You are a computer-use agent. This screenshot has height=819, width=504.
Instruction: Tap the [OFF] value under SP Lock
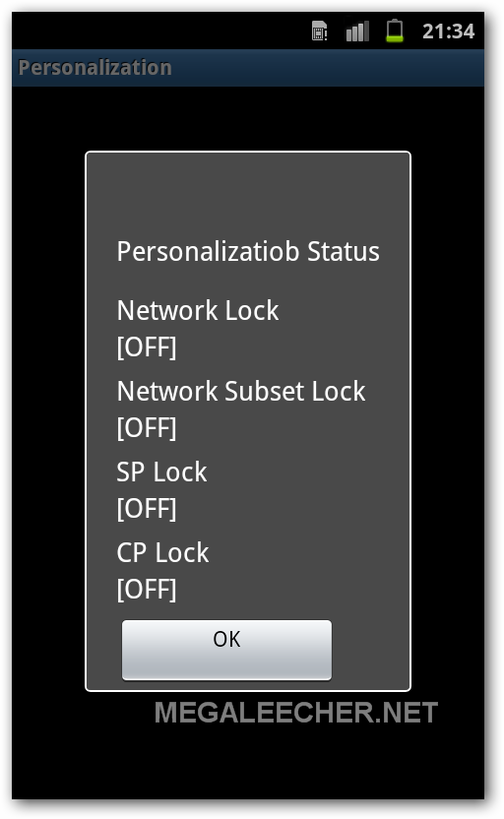(x=147, y=508)
